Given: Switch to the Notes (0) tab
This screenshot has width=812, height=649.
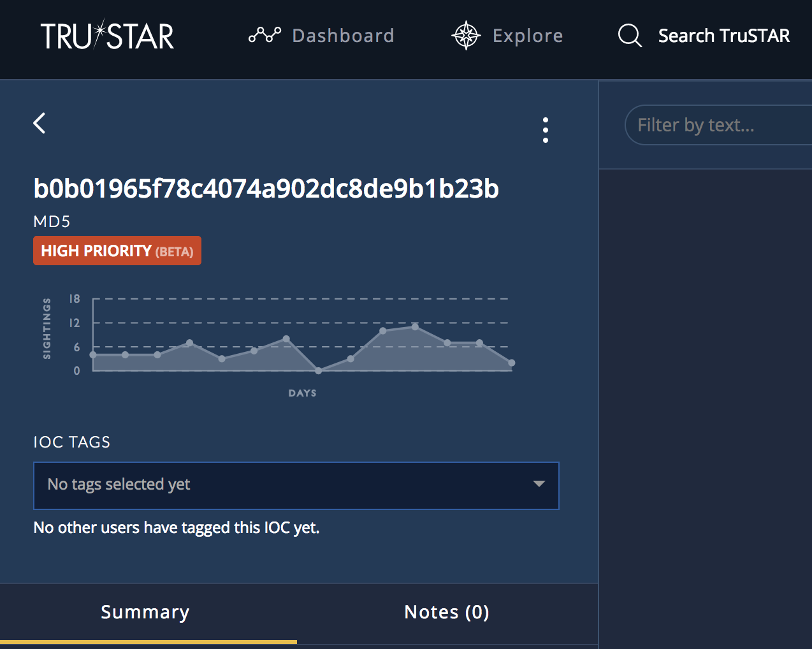Looking at the screenshot, I should [447, 612].
